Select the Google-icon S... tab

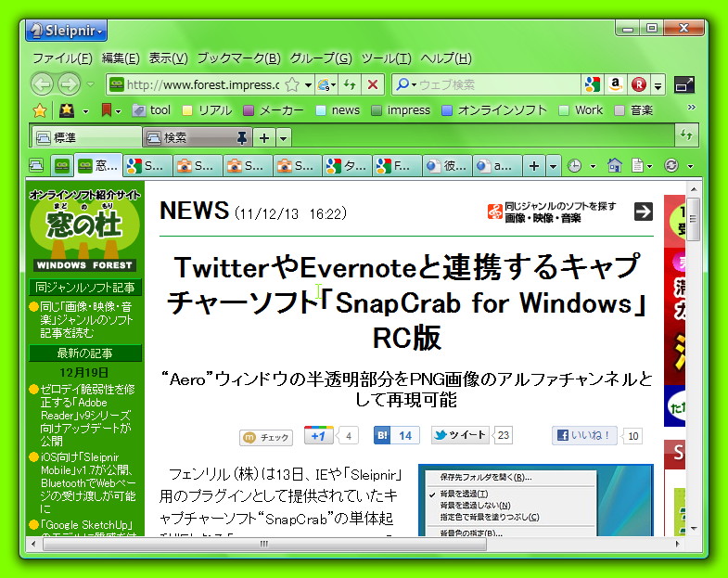click(147, 166)
